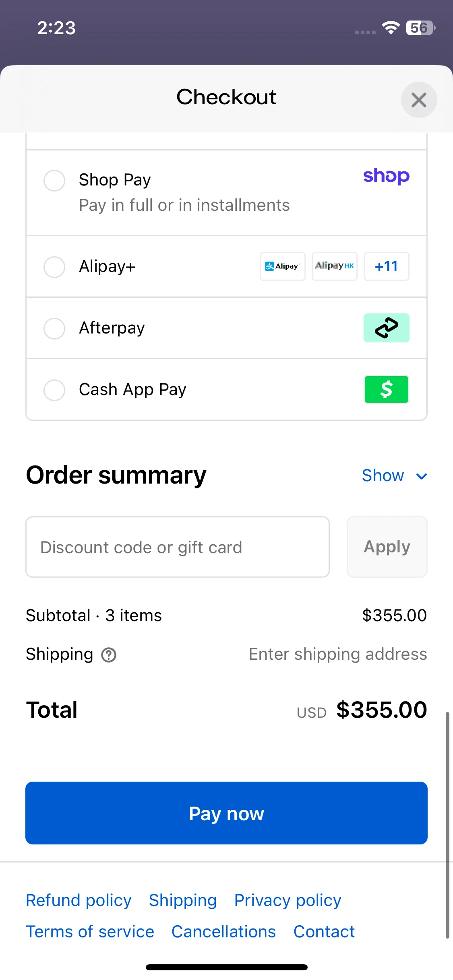Viewport: 453px width, 980px height.
Task: Open the Refund policy link
Action: coord(79,900)
